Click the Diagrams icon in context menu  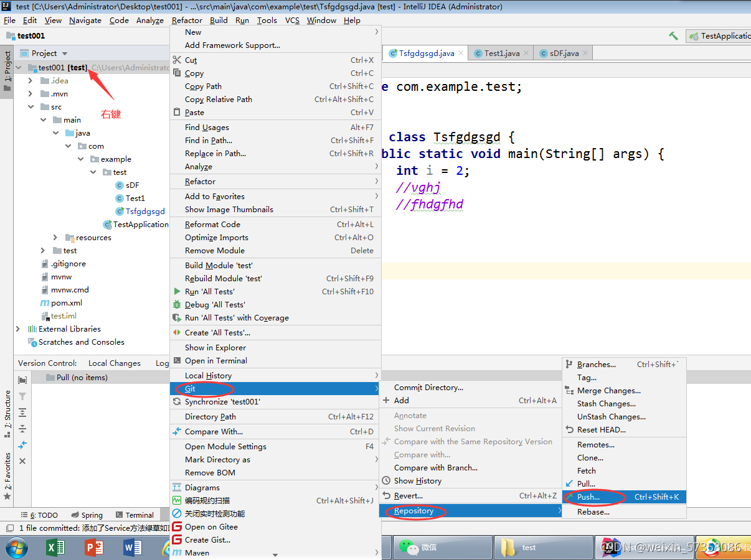click(177, 488)
